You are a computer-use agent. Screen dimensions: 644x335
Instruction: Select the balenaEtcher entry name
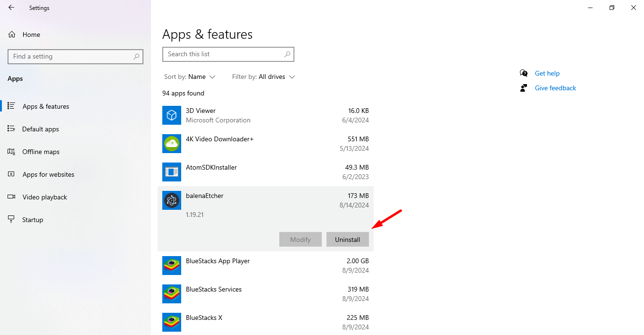205,196
